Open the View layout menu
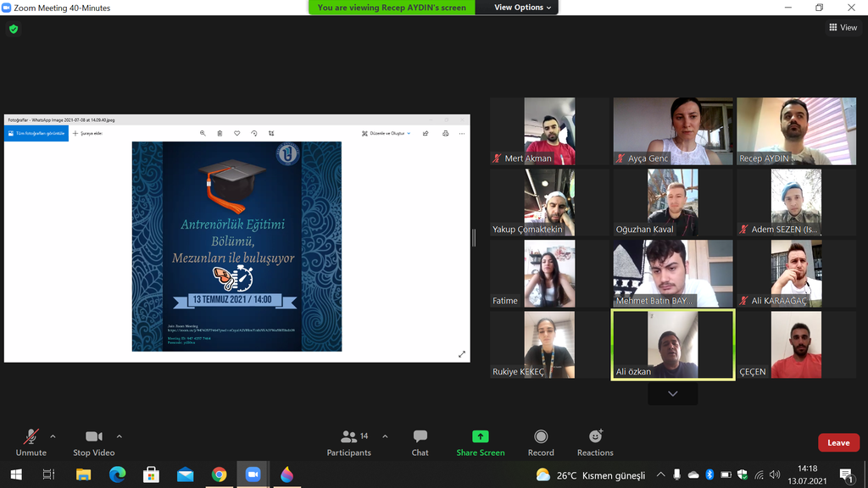This screenshot has height=488, width=868. [x=843, y=28]
